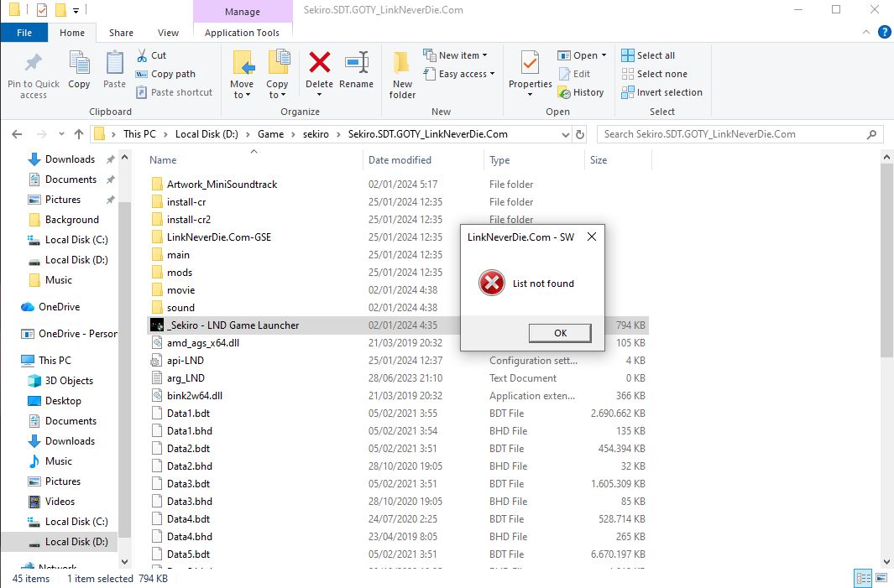Select the api-LND configuration file

click(185, 361)
